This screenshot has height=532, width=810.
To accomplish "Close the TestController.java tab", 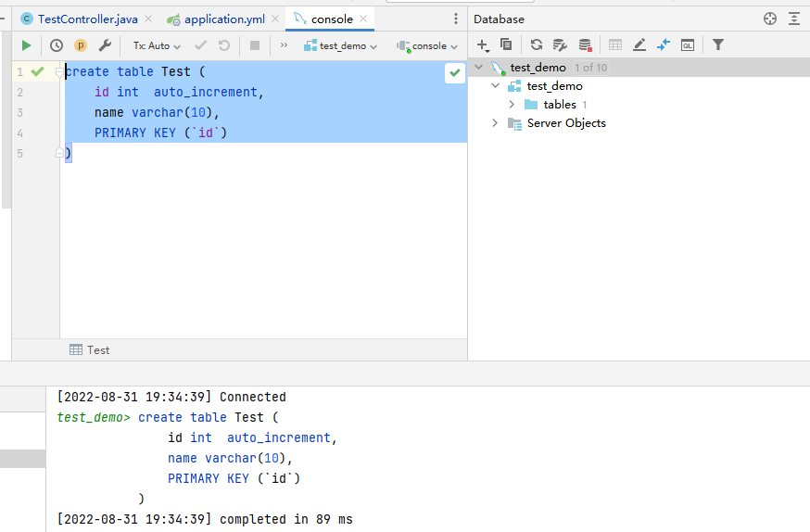I will [148, 19].
